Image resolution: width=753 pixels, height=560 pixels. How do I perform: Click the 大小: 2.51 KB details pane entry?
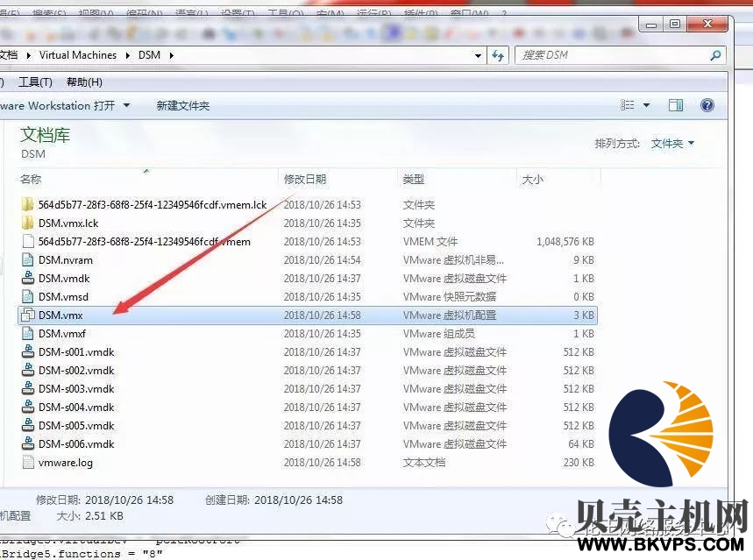pyautogui.click(x=89, y=516)
